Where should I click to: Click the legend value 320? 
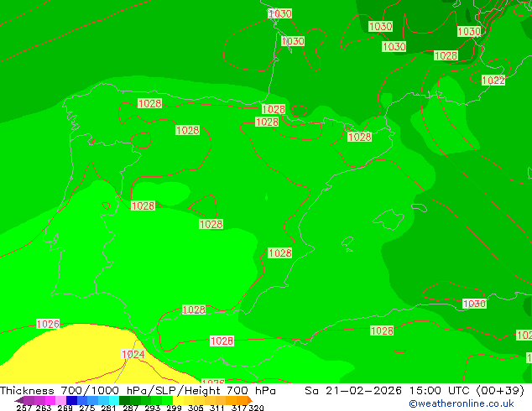[x=257, y=408]
